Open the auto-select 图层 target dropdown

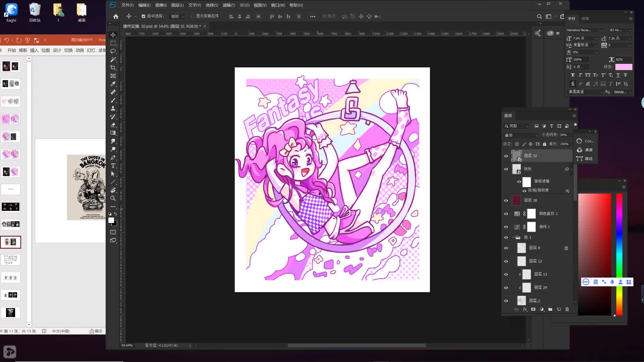pos(177,16)
